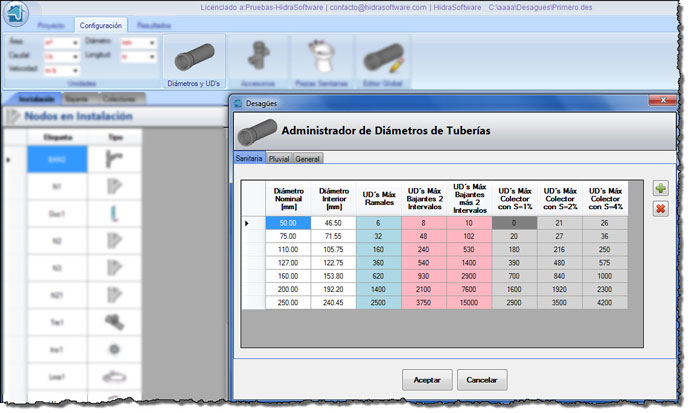The image size is (690, 413).
Task: Switch to the General tab in dialog
Action: tap(308, 158)
